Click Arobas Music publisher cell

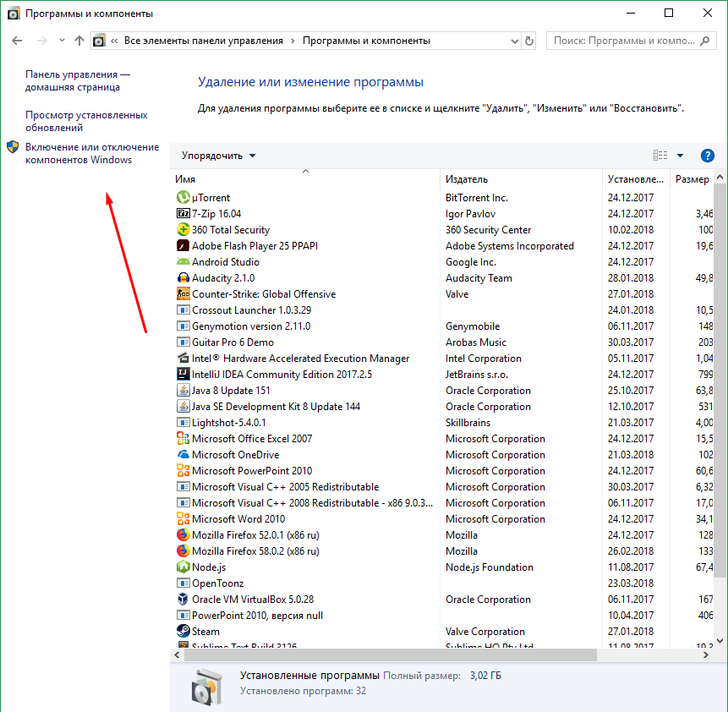475,342
